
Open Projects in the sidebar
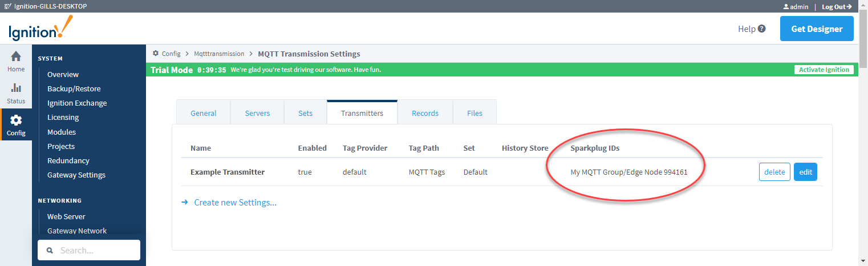pos(61,146)
